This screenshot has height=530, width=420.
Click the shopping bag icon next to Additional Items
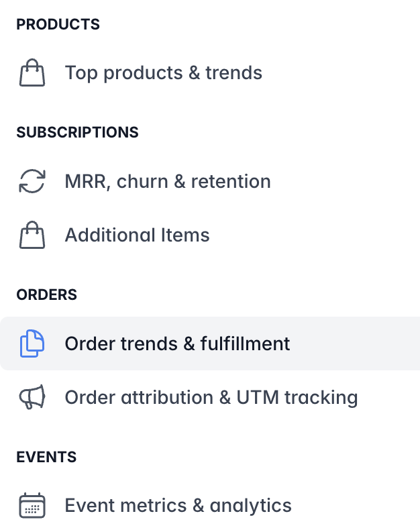[x=32, y=235]
